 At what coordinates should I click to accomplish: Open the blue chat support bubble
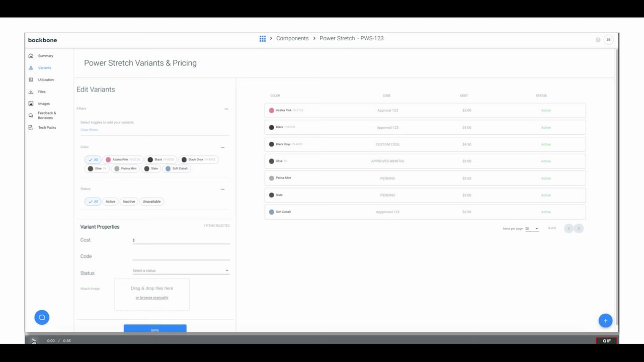pos(42,317)
